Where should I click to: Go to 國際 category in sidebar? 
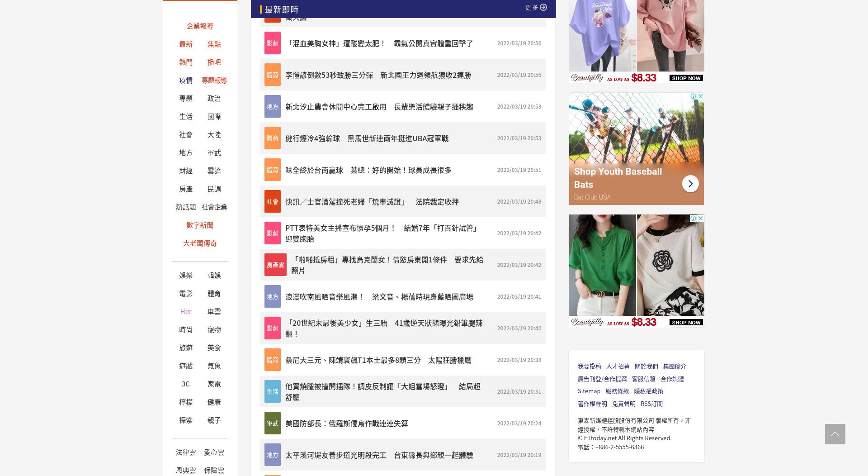[x=214, y=116]
